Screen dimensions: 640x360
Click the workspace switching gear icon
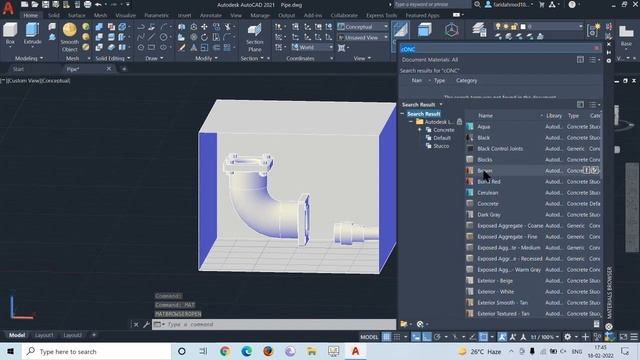point(567,337)
